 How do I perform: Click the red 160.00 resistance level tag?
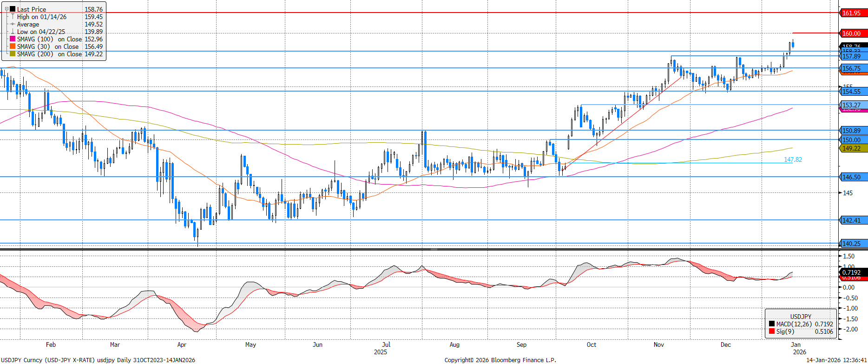coord(852,33)
